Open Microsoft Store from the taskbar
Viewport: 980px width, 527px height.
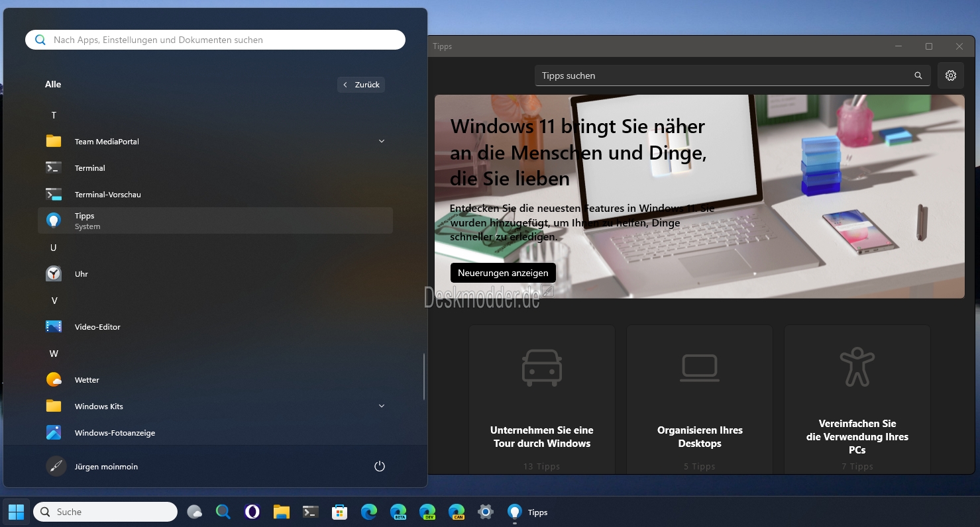click(x=340, y=512)
